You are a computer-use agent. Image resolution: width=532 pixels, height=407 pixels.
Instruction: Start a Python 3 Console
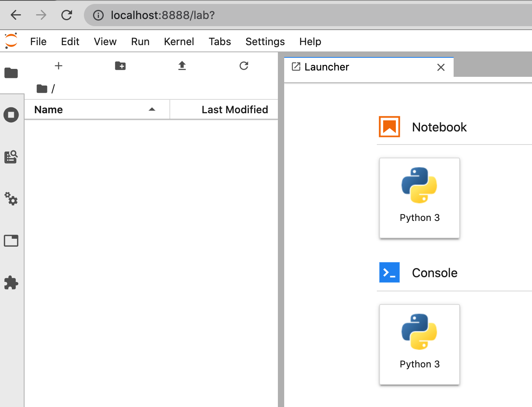419,344
